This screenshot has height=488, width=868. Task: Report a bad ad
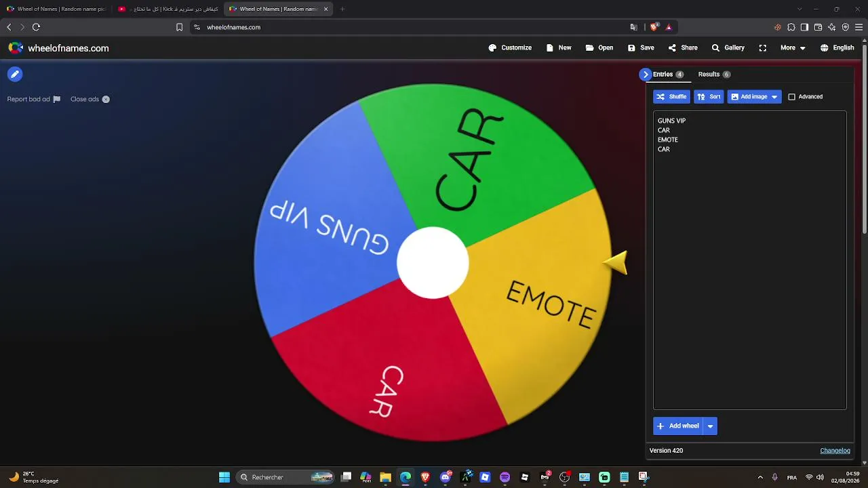(34, 99)
